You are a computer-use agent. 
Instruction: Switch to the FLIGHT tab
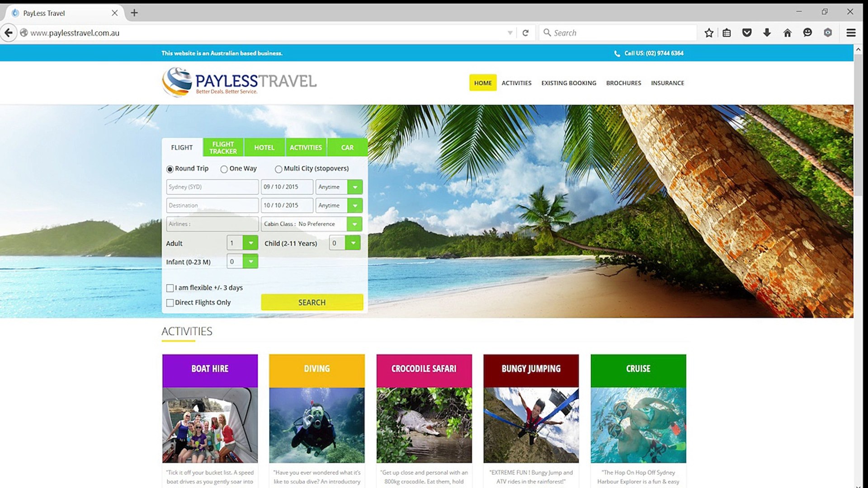pyautogui.click(x=182, y=147)
